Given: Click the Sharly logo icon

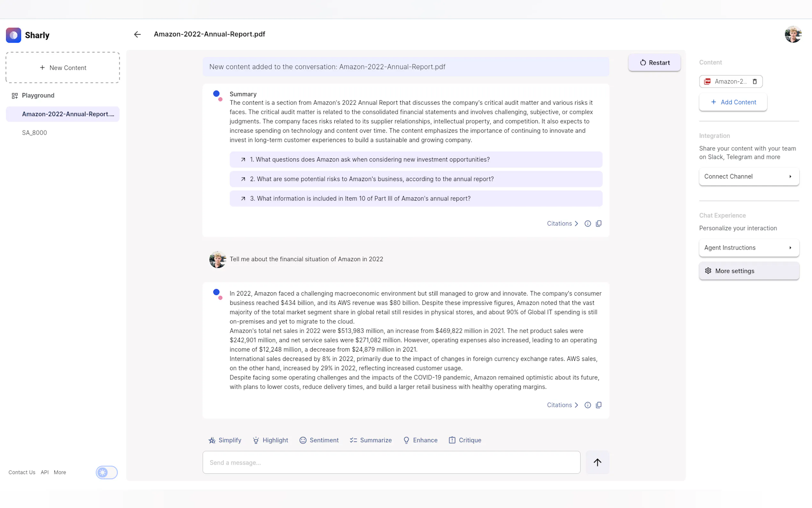Looking at the screenshot, I should pyautogui.click(x=13, y=35).
